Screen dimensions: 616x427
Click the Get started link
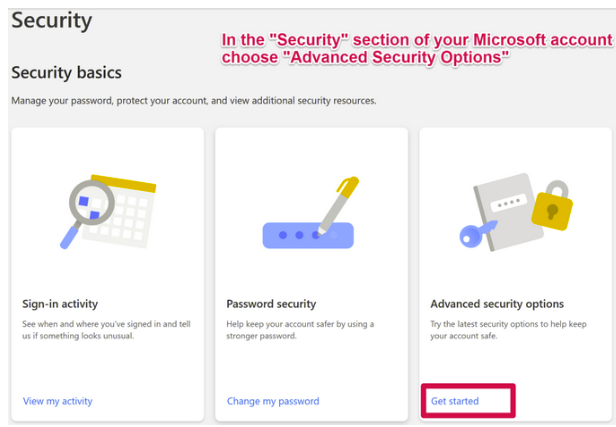pos(455,401)
